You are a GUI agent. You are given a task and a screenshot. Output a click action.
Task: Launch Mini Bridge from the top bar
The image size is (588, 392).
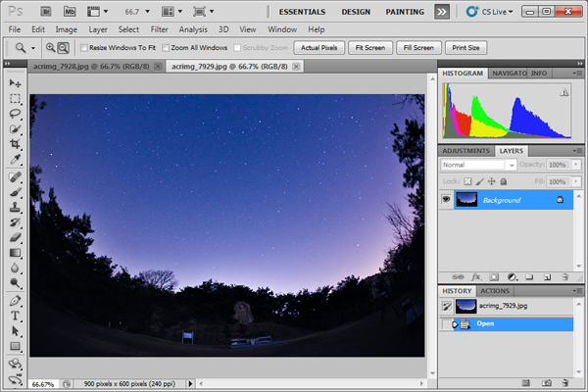pos(70,12)
